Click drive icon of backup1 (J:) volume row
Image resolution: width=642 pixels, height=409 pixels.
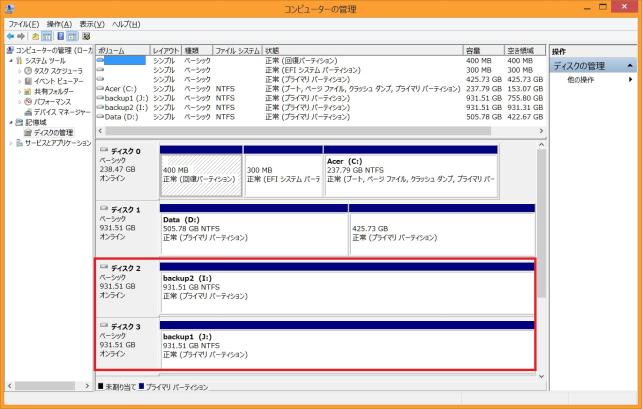coord(100,98)
